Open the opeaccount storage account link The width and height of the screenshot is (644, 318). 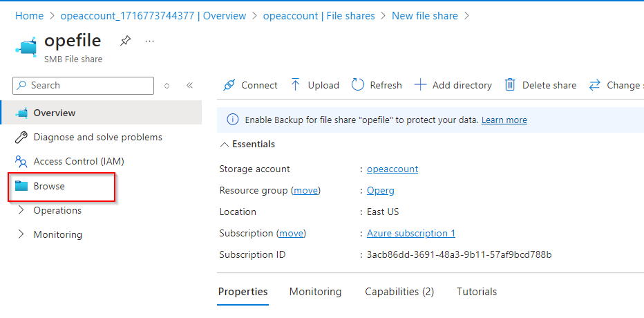click(x=392, y=169)
